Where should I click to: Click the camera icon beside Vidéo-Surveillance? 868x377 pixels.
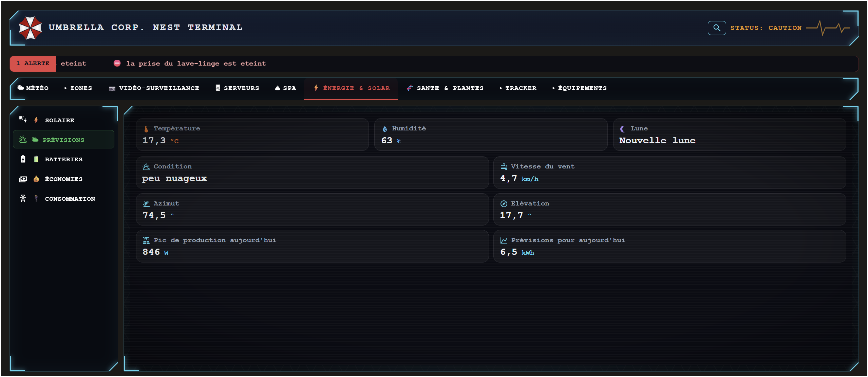pyautogui.click(x=112, y=88)
